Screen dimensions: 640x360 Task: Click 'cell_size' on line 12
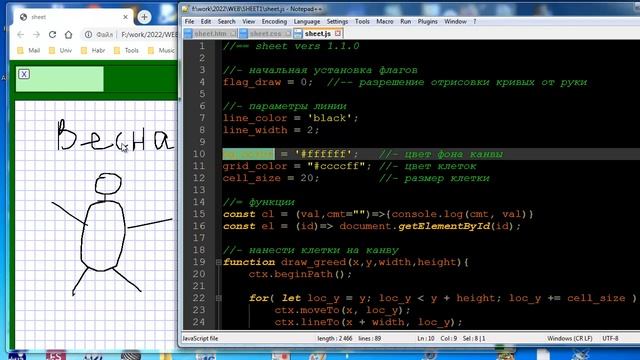[x=252, y=178]
